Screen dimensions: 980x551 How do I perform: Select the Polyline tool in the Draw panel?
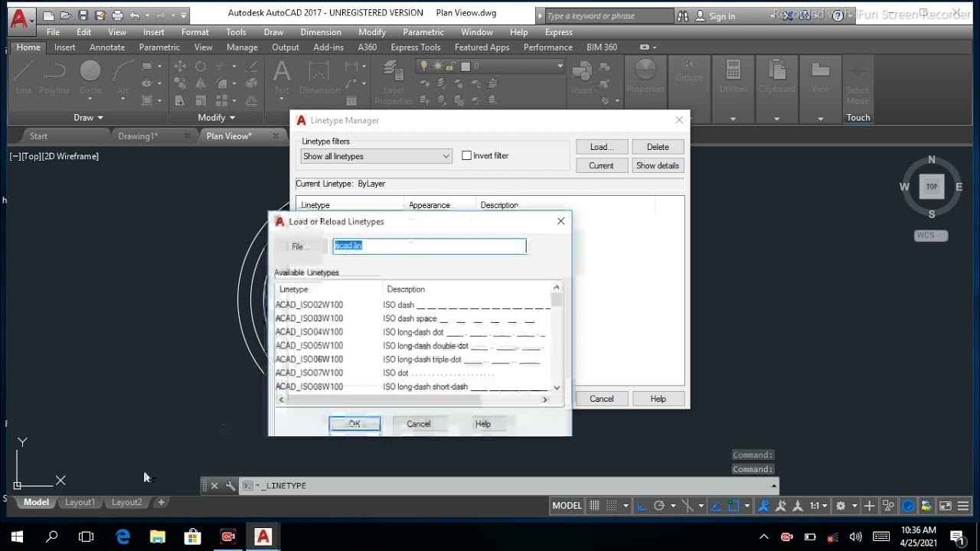click(54, 77)
